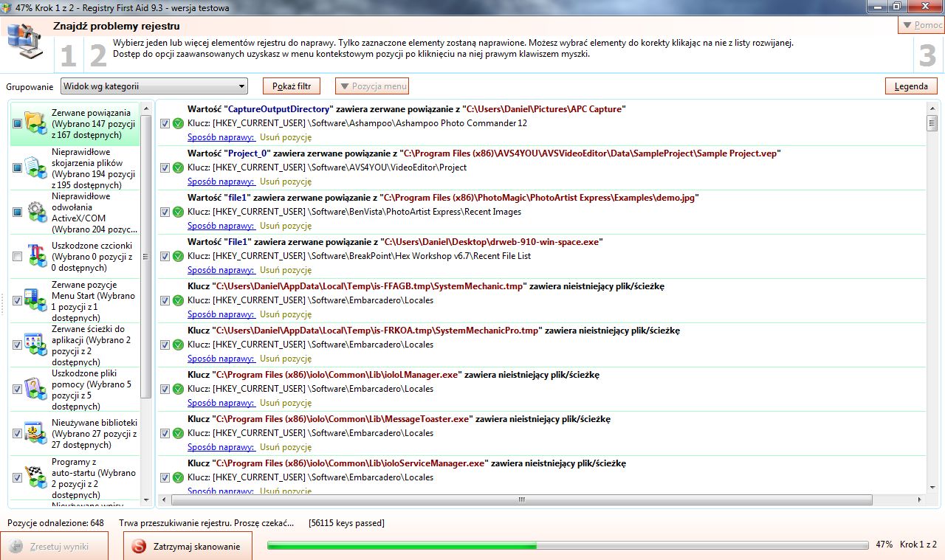Uncheck Zerwane pozycje Menu Start category
The height and width of the screenshot is (560, 945).
[x=17, y=301]
